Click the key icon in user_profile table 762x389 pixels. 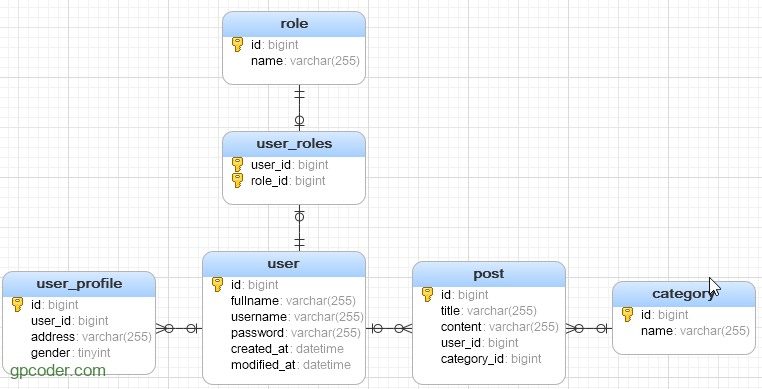(x=17, y=304)
